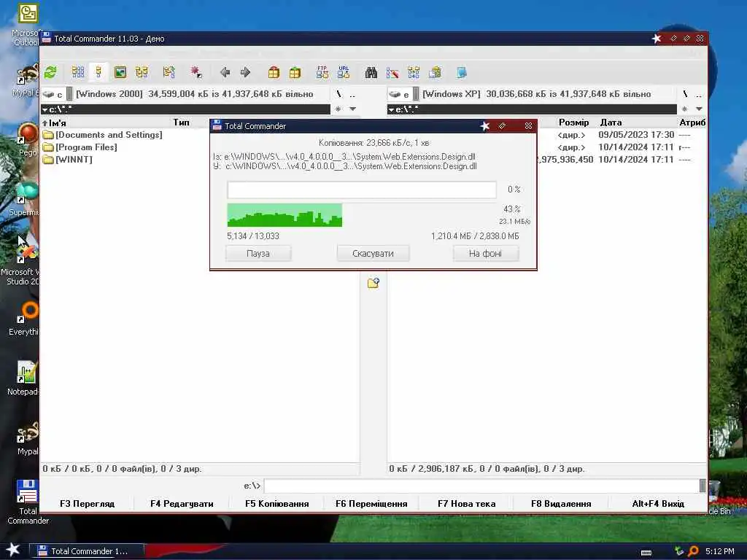This screenshot has height=560, width=747.
Task: Open the blue notepad icon in toolbar
Action: (461, 72)
